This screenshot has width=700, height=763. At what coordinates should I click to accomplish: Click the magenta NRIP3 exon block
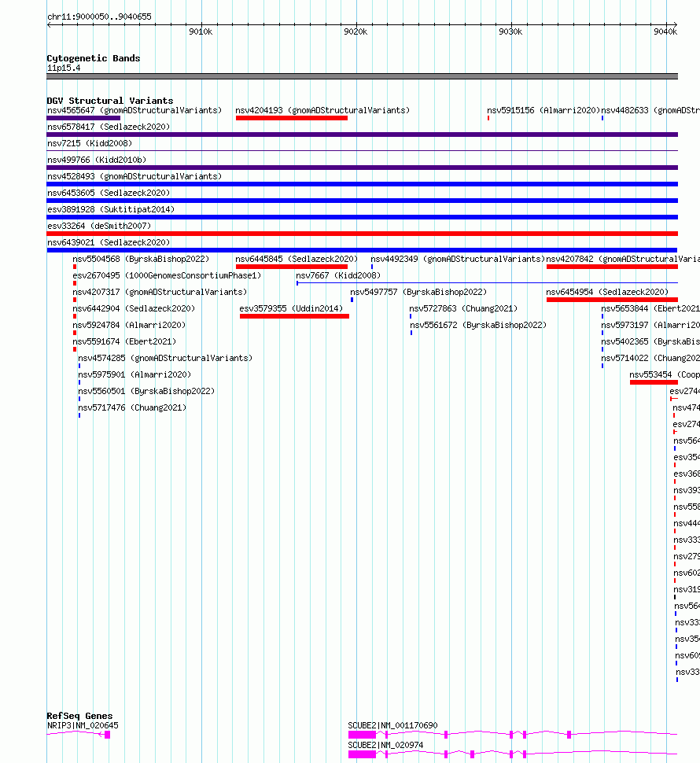tap(108, 735)
